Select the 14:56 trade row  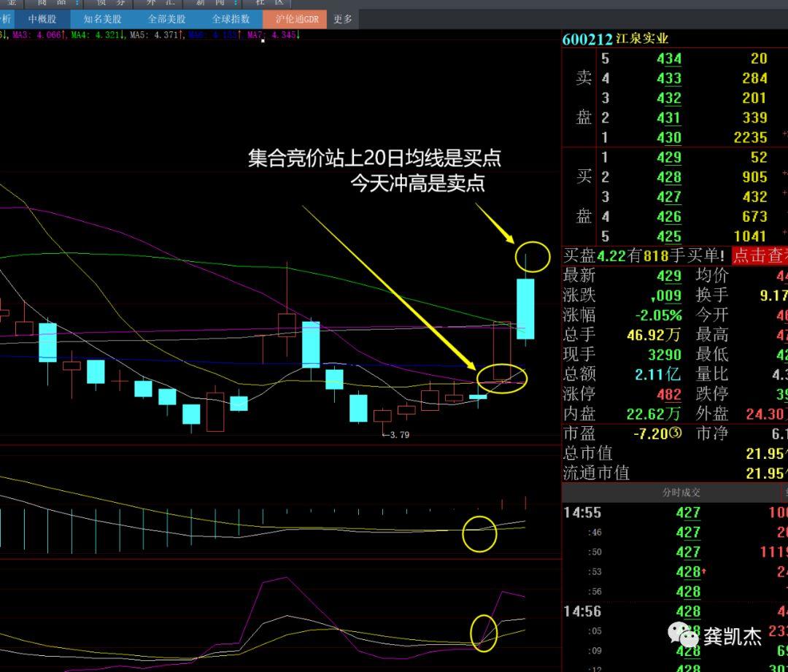(675, 611)
